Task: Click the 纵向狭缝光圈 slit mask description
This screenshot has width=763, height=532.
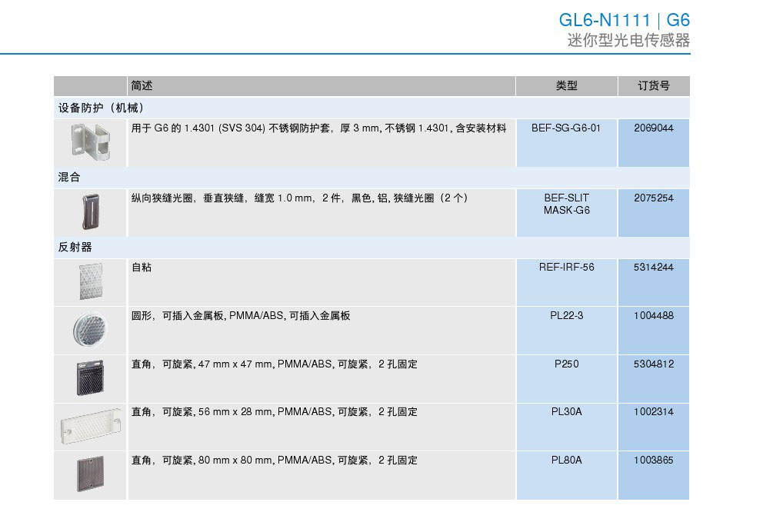Action: point(299,198)
